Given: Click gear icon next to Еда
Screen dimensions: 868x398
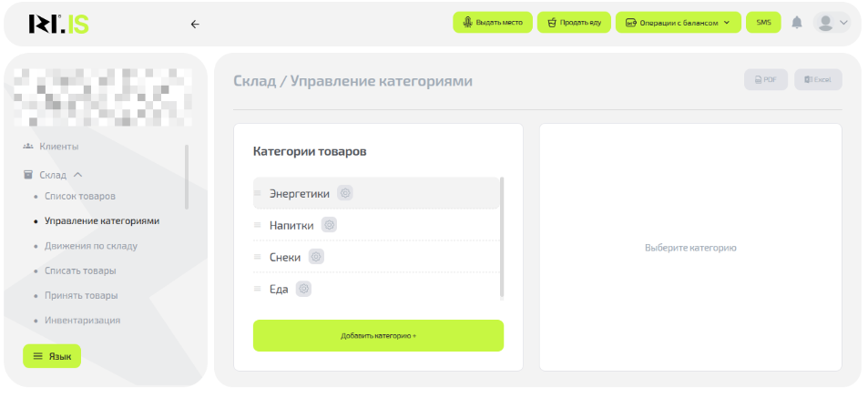Looking at the screenshot, I should (x=304, y=289).
